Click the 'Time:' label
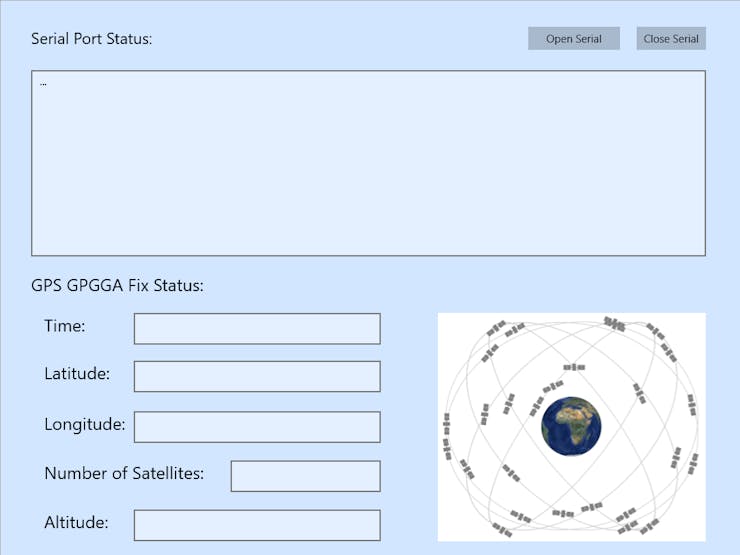This screenshot has width=740, height=555. pos(65,326)
